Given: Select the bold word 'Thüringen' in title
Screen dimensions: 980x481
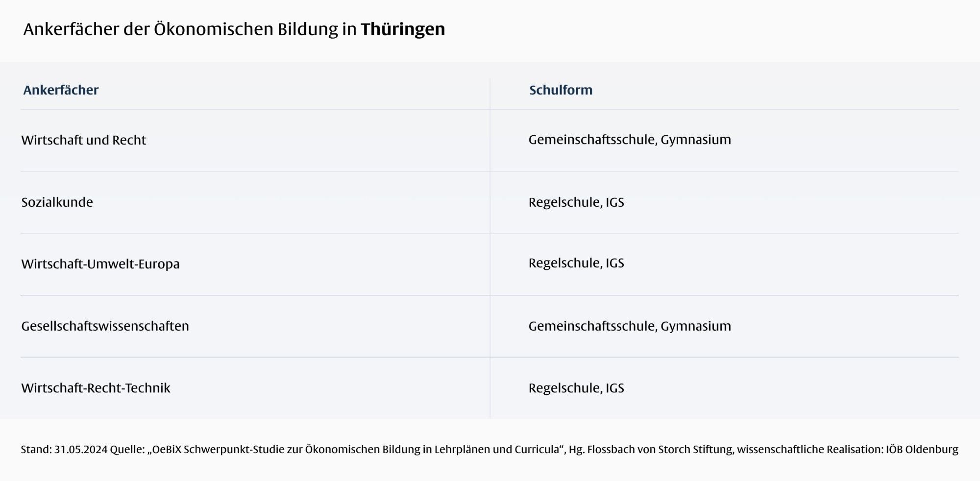Looking at the screenshot, I should [x=403, y=29].
